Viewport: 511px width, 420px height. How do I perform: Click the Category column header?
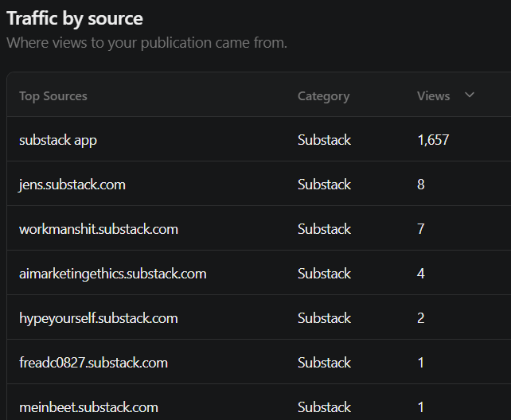(x=323, y=96)
